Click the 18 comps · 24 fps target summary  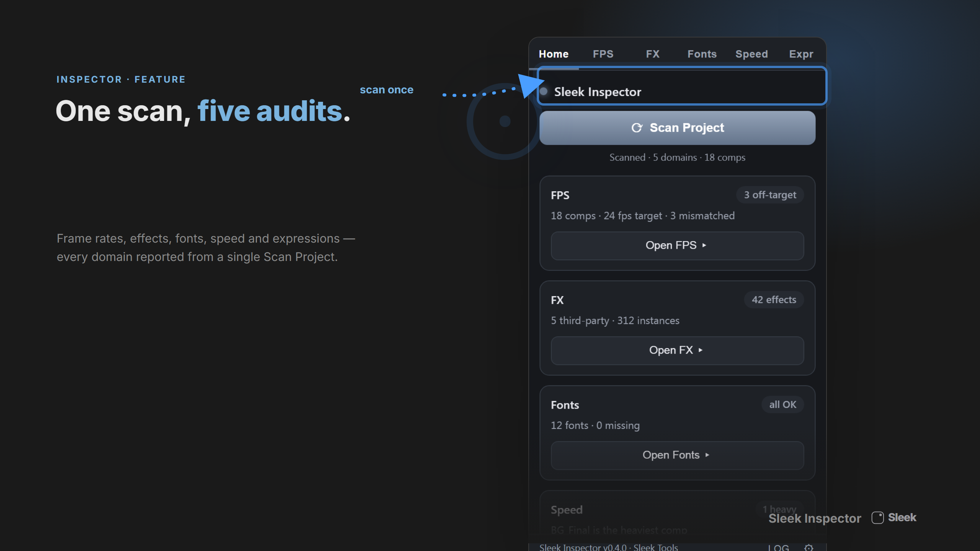coord(643,216)
